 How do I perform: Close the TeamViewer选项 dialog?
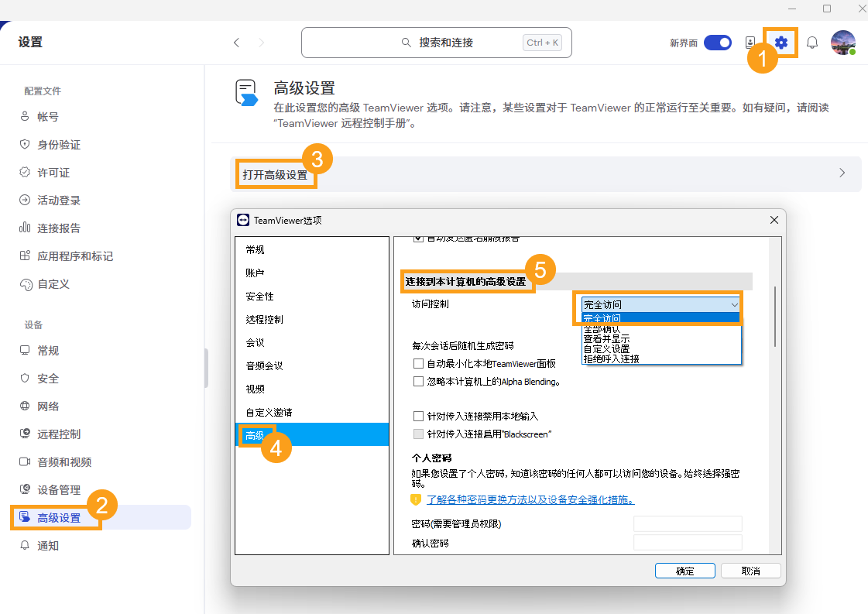point(774,221)
